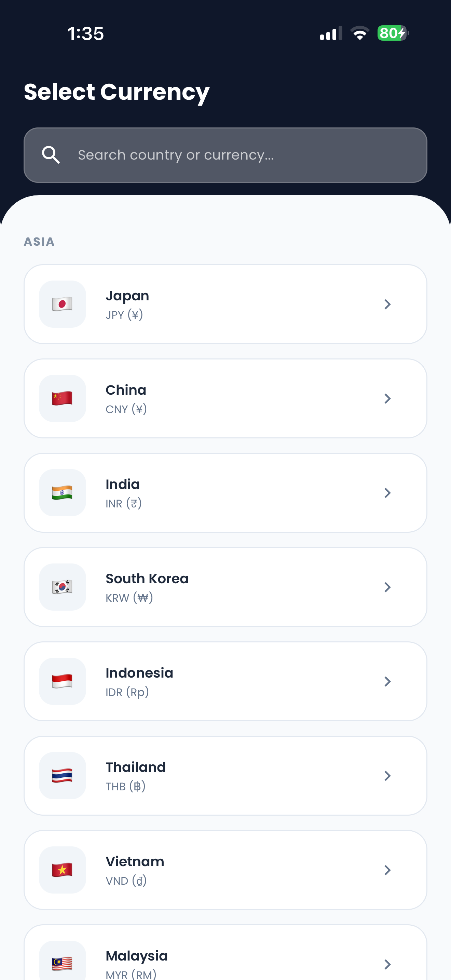
Task: Select Malaysia MYR (RM) entry
Action: tap(225, 953)
